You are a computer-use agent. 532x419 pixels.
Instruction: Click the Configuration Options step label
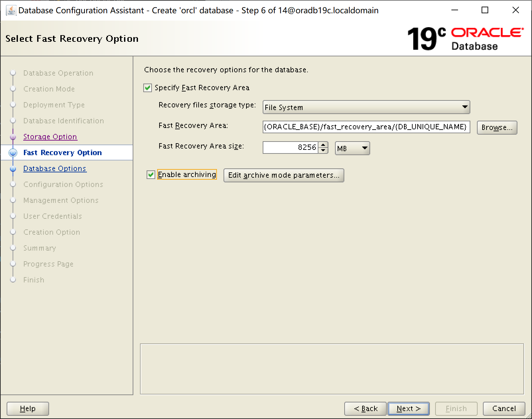coord(63,184)
